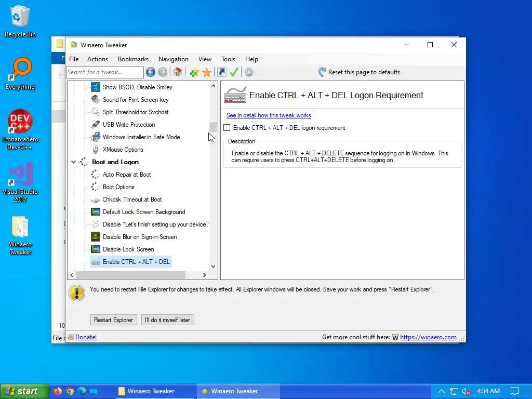Click tree scrollbar up arrow
The height and width of the screenshot is (399, 532).
tap(213, 86)
